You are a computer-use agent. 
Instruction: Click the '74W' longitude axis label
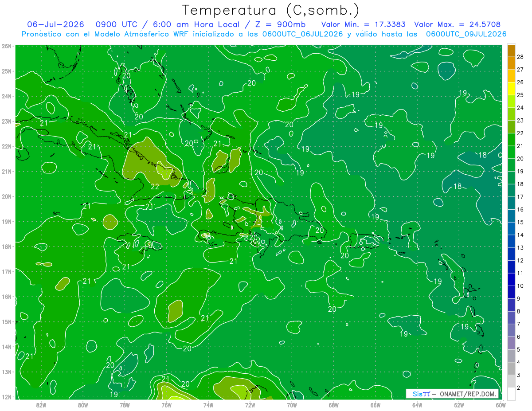[x=208, y=405]
